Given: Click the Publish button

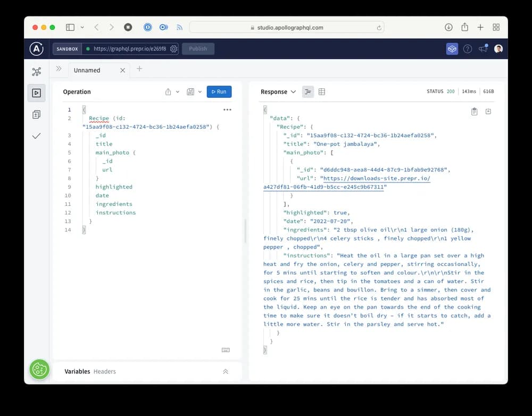Looking at the screenshot, I should tap(198, 49).
